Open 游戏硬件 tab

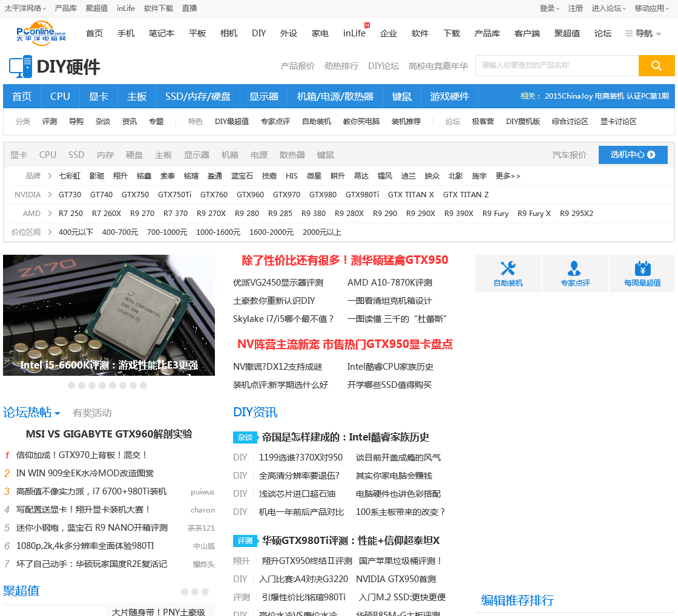[x=450, y=96]
